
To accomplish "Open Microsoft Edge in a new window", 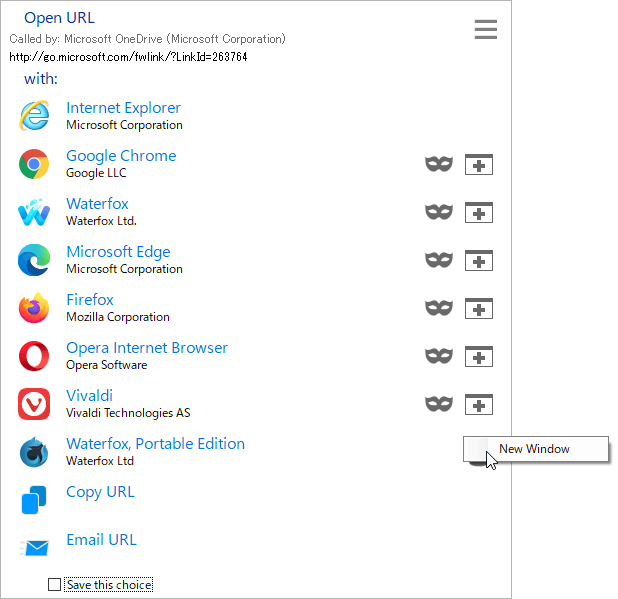I will coord(479,260).
